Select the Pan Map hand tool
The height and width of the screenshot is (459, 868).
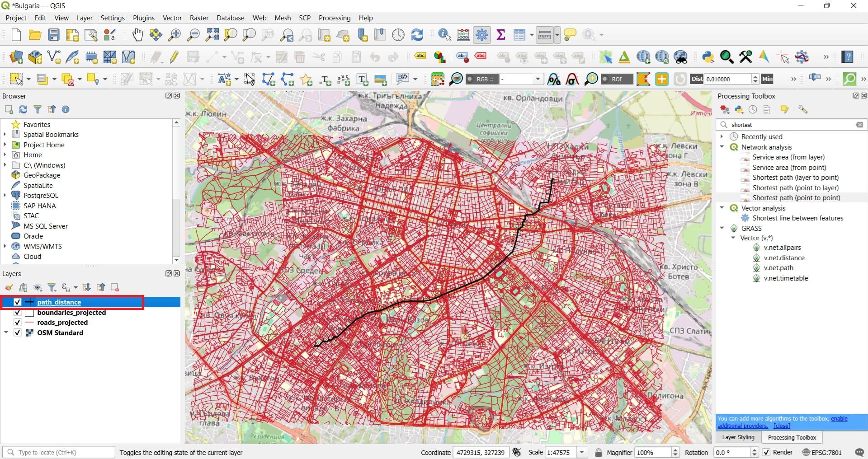point(137,35)
